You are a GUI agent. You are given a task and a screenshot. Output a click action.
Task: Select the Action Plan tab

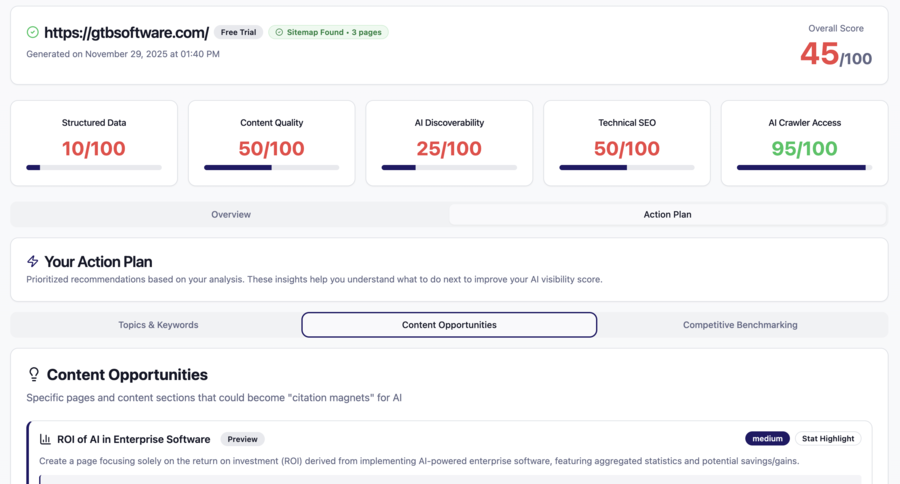(x=667, y=214)
